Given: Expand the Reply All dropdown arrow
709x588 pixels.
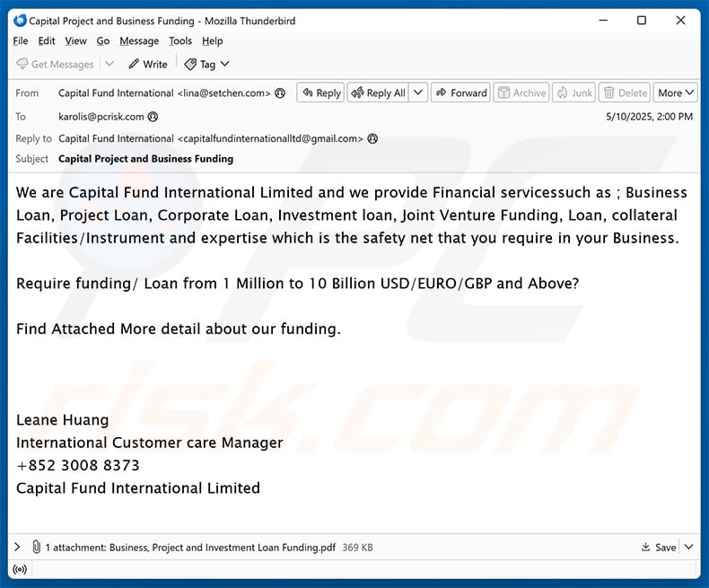Looking at the screenshot, I should pos(418,92).
